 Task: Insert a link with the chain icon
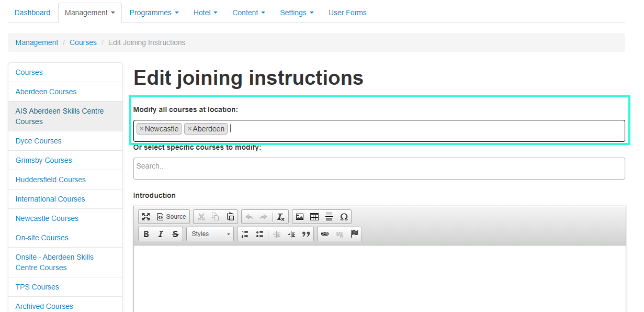[325, 234]
